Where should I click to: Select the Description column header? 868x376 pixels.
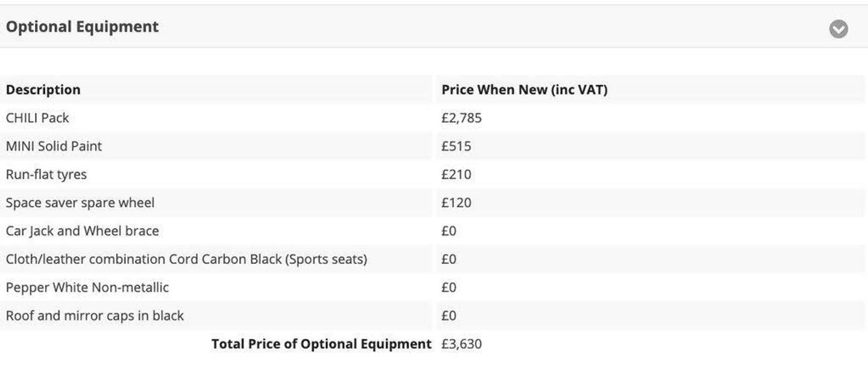[43, 90]
